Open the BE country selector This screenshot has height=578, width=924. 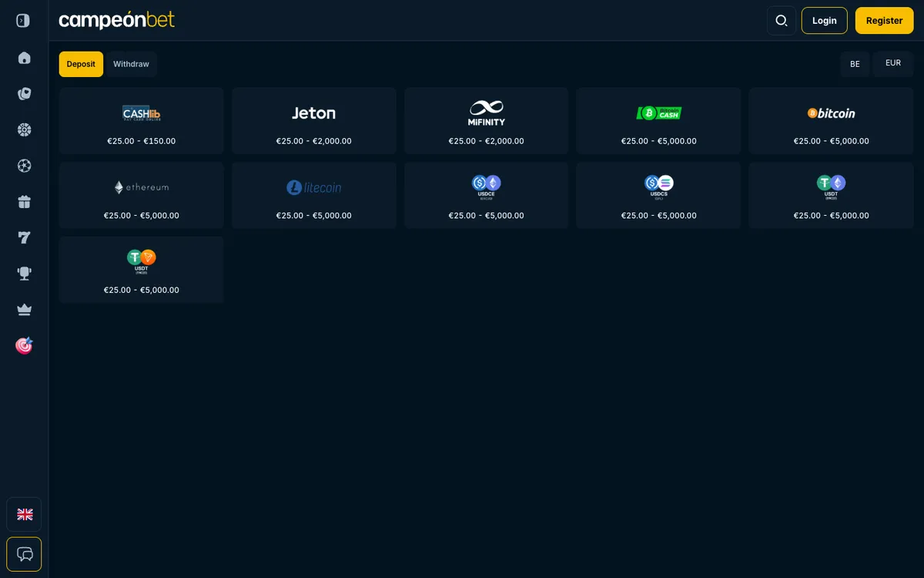click(855, 64)
